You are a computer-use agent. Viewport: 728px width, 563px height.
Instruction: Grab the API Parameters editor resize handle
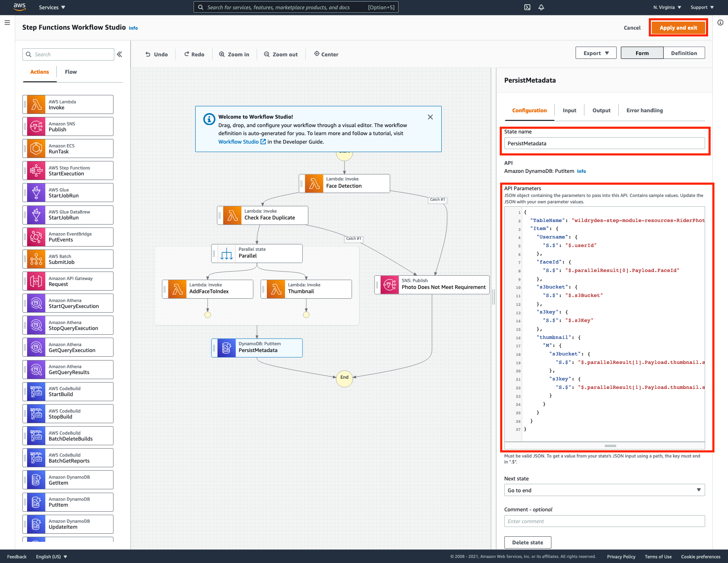(x=610, y=446)
